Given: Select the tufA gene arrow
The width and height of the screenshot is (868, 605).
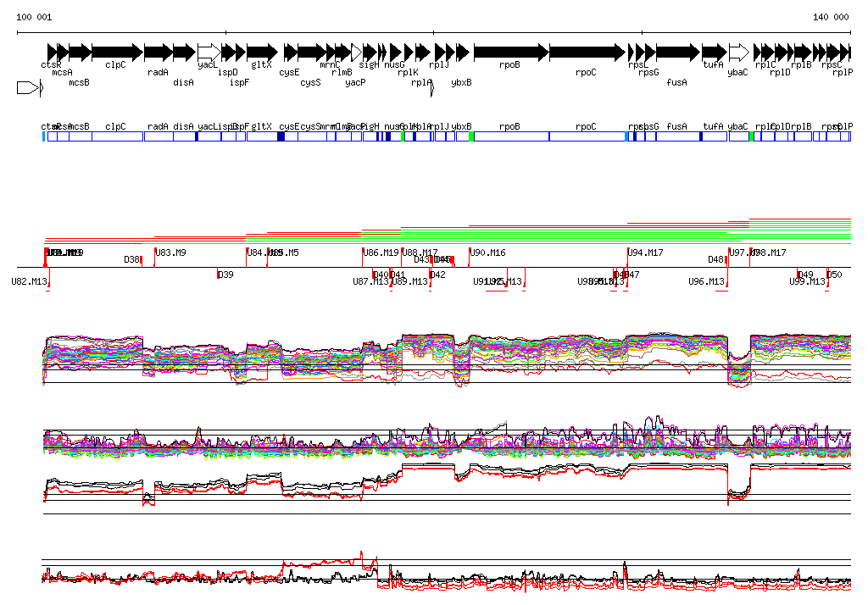Looking at the screenshot, I should coord(715,53).
